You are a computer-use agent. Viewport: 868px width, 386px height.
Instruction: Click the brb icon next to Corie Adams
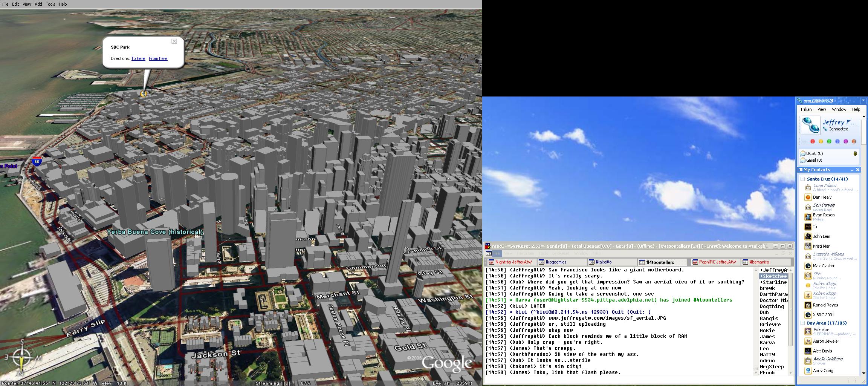click(808, 187)
